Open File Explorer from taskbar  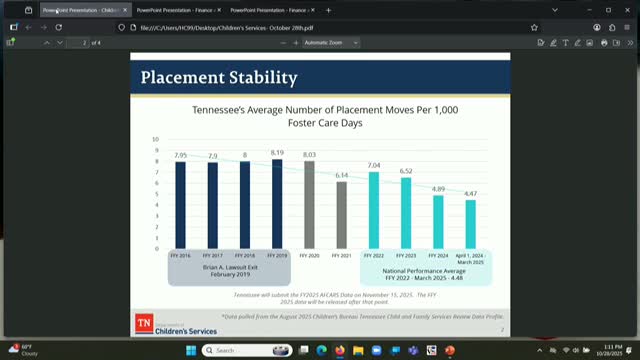pyautogui.click(x=358, y=350)
